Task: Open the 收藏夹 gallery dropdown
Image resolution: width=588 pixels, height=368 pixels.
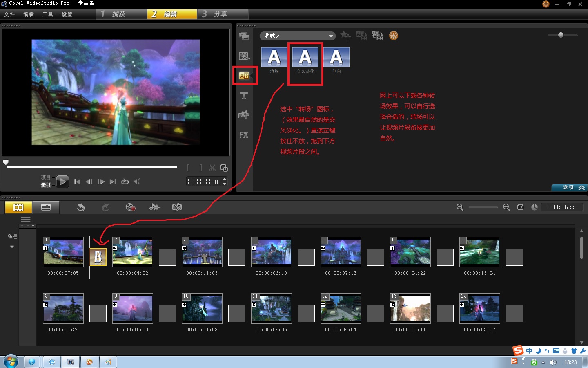Action: click(x=297, y=36)
